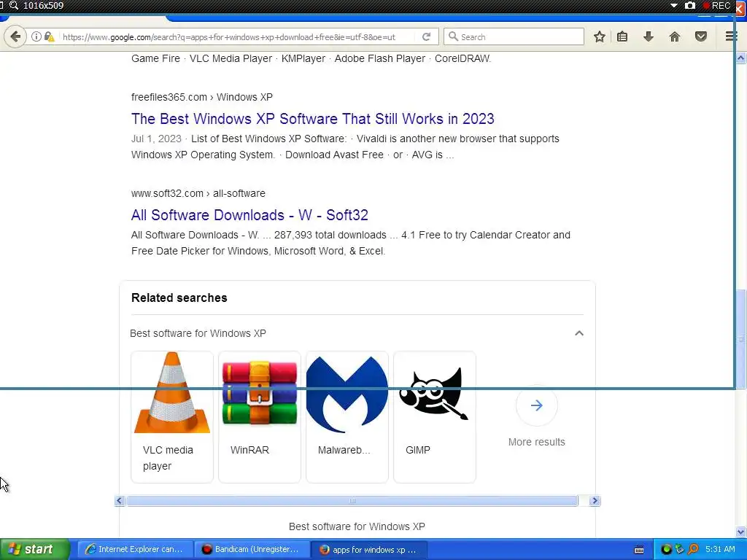Viewport: 747px width, 560px height.
Task: Click Bandicam camera screenshot icon
Action: pos(690,6)
